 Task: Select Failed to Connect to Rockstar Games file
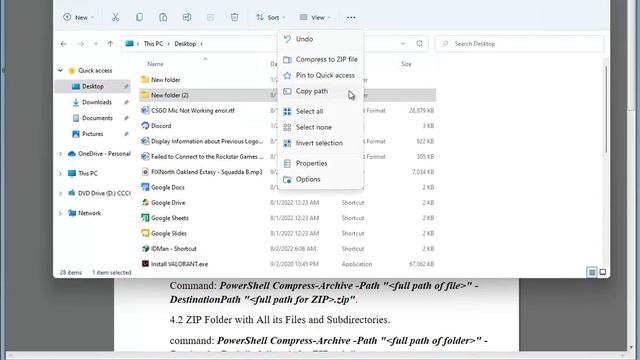pyautogui.click(x=207, y=157)
